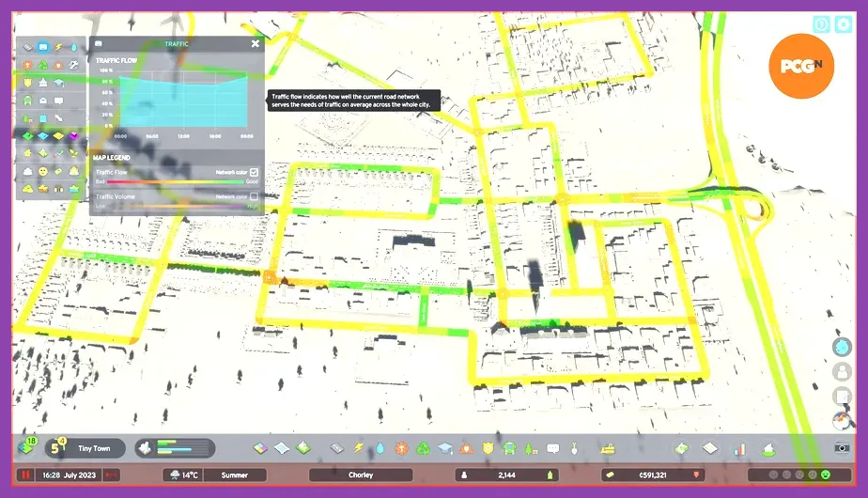
Task: Open the Roads info view icon
Action: 27,47
